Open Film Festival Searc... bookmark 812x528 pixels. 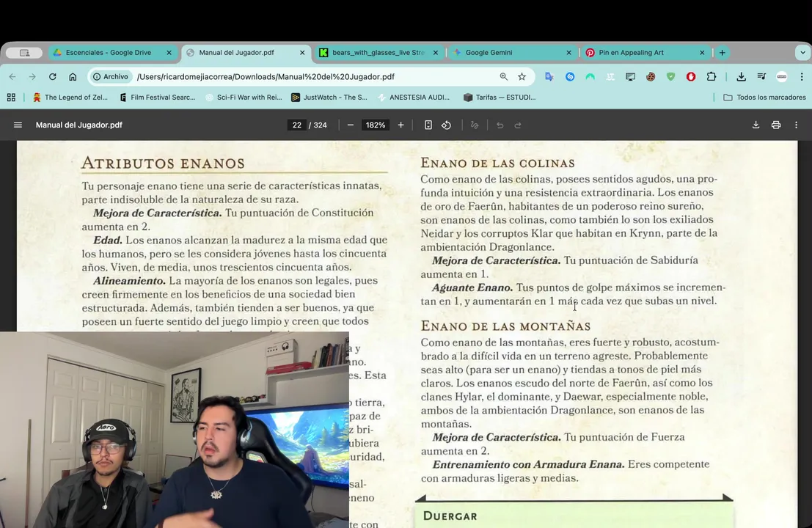158,98
